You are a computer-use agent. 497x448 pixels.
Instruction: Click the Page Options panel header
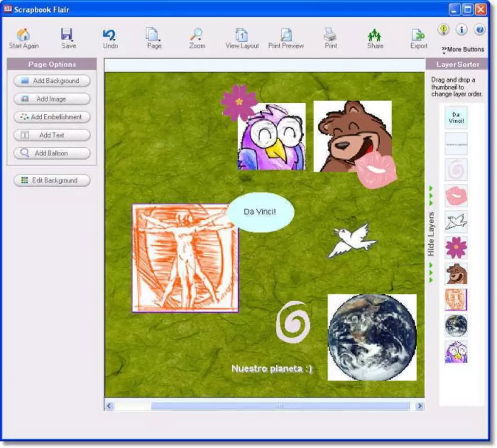click(x=52, y=64)
